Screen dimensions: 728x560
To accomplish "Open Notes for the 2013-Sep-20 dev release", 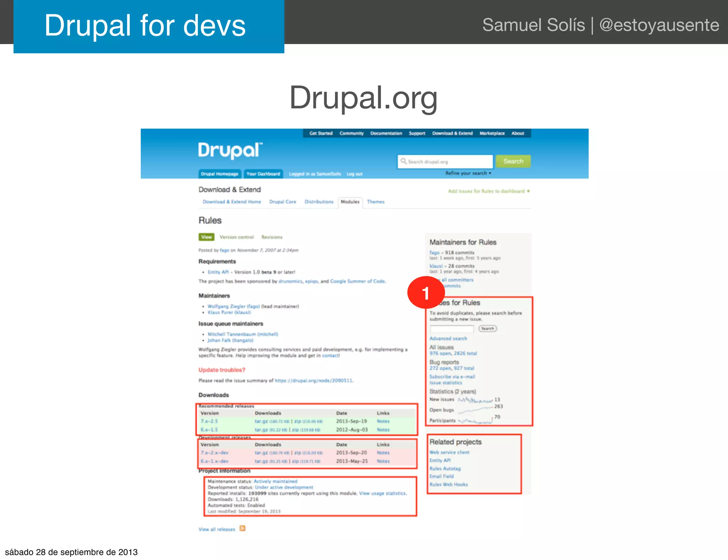I will pos(383,453).
